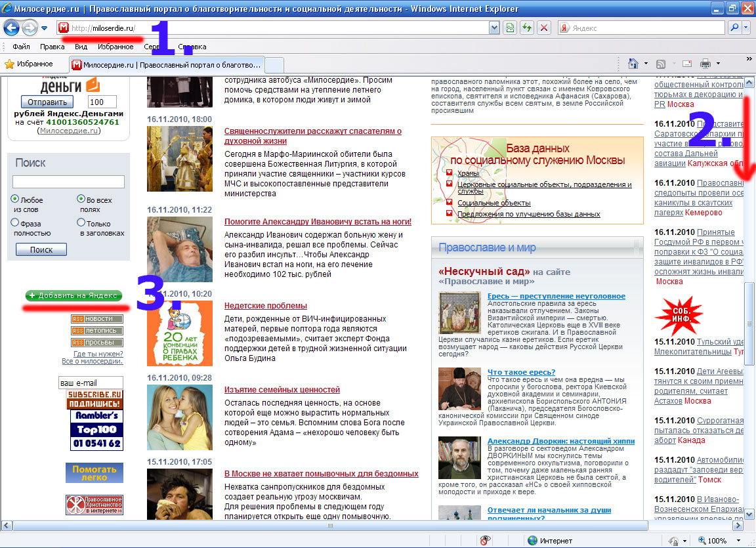Viewport: 756px width, 548px height.
Task: Toggle the Compatibility View icon
Action: click(x=510, y=28)
